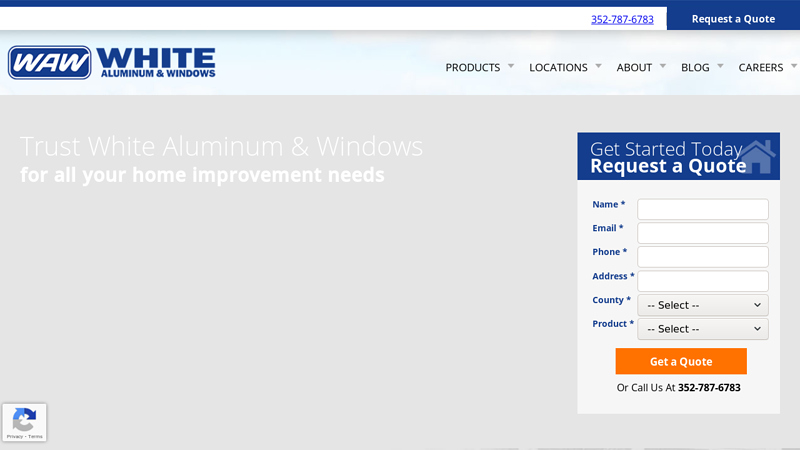The image size is (800, 450).
Task: Click the Request a Quote top button
Action: click(733, 19)
